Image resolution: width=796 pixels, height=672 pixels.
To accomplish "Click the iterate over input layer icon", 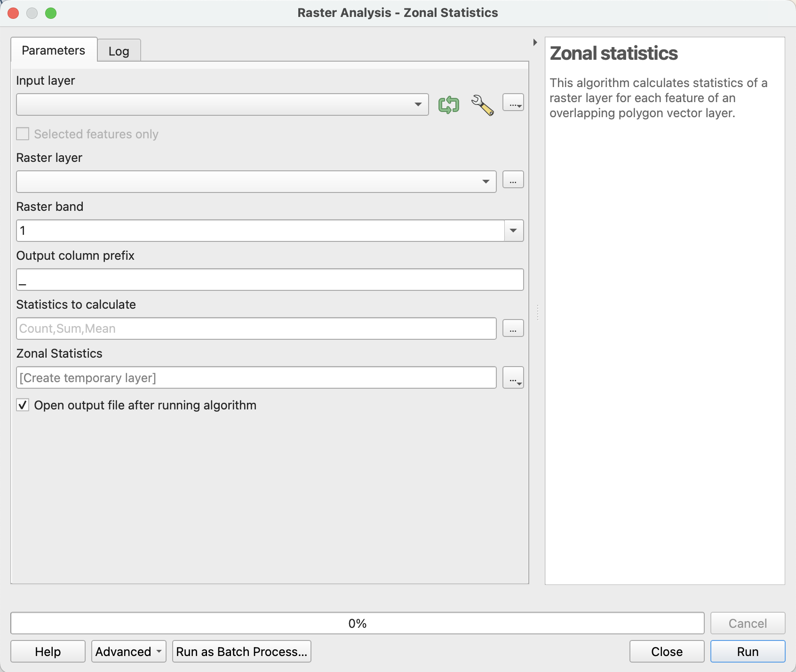I will point(448,104).
